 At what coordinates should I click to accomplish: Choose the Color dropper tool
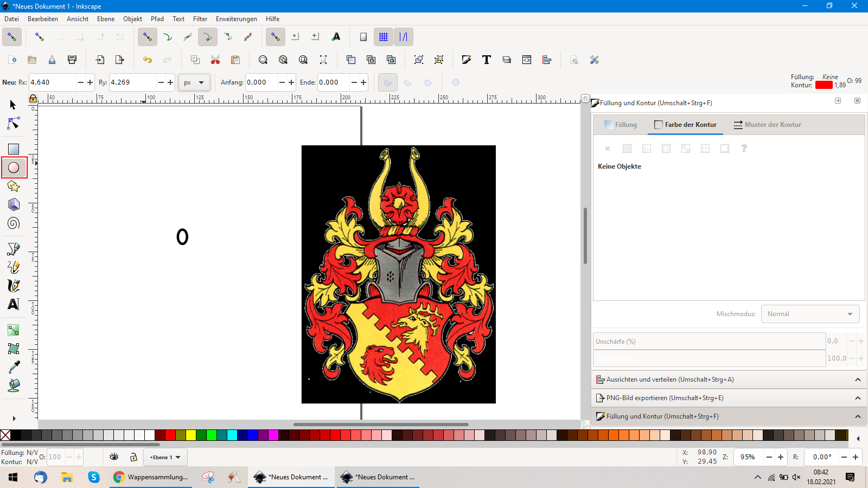14,367
